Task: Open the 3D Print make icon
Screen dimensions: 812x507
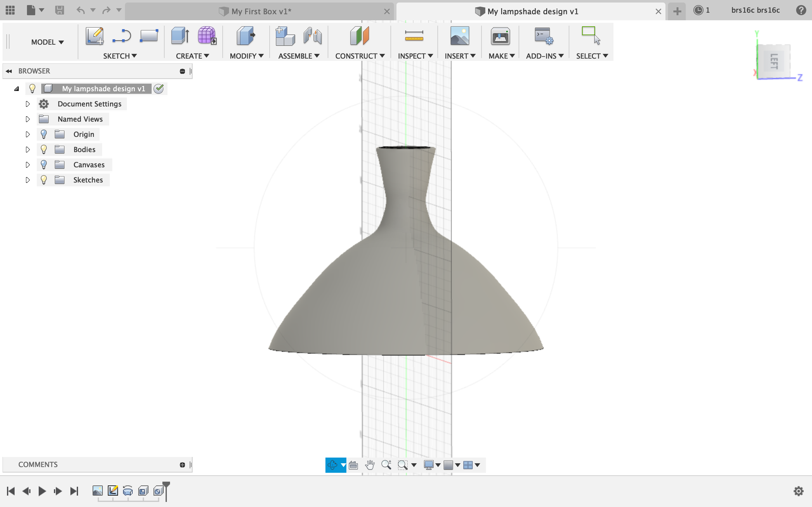Action: [500, 35]
